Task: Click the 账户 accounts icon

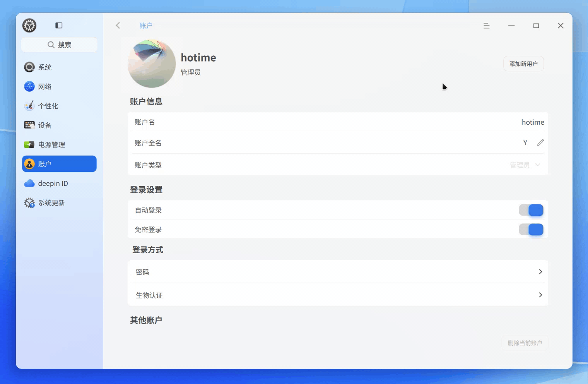Action: click(x=29, y=164)
